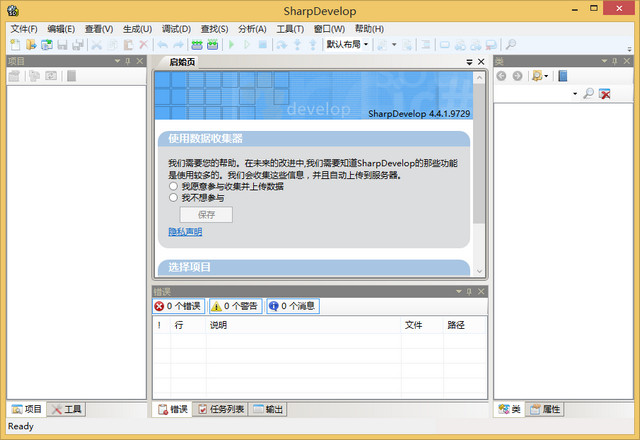640x440 pixels.
Task: Click the 文件 column header
Action: (x=422, y=325)
